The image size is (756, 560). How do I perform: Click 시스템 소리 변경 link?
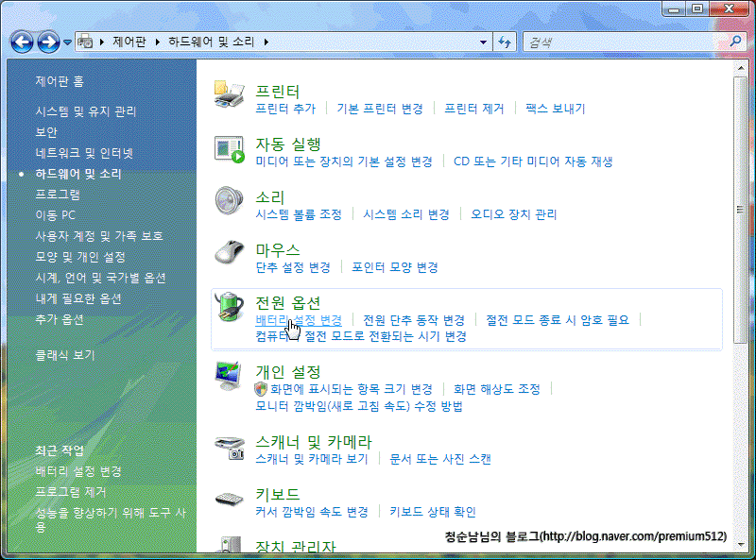pos(406,214)
